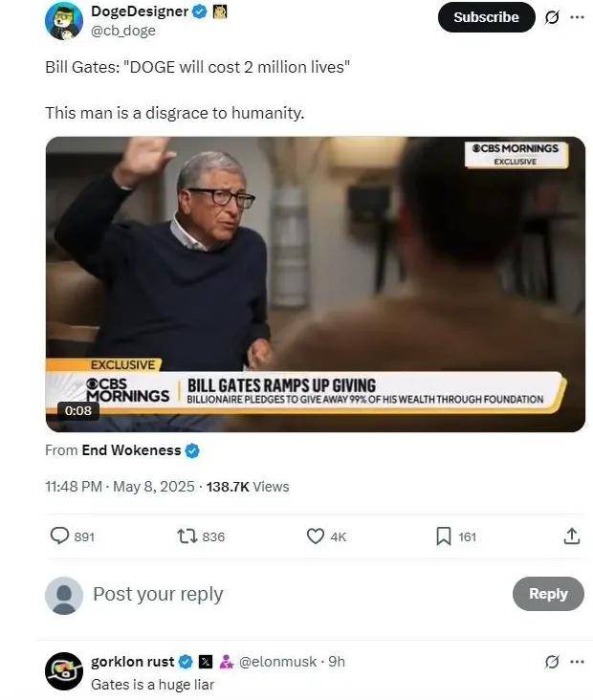593x700 pixels.
Task: Open the @elonmusk handle in the reply
Action: [277, 662]
